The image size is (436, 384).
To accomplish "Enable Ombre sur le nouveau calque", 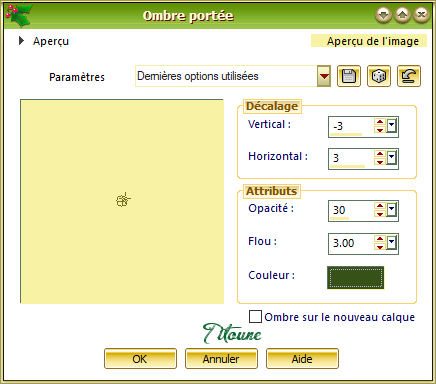I will (x=255, y=317).
